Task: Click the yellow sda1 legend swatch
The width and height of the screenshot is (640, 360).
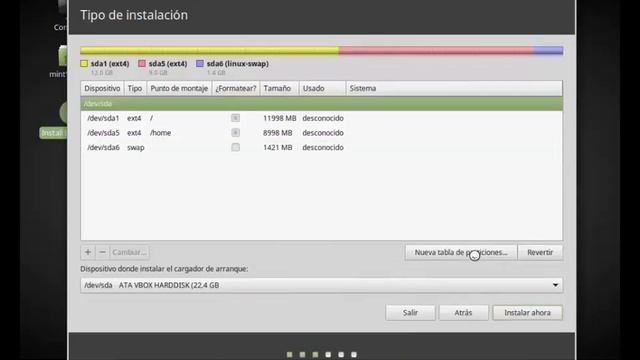Action: point(84,64)
